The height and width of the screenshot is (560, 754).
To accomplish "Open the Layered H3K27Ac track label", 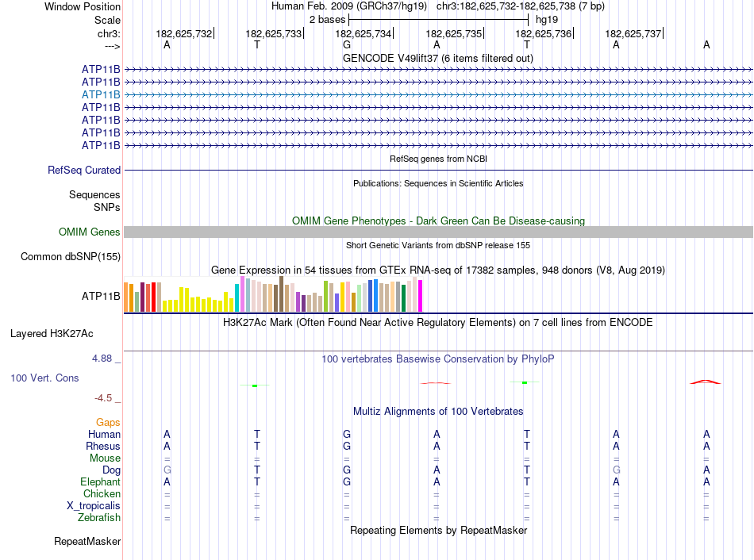I will [x=52, y=333].
